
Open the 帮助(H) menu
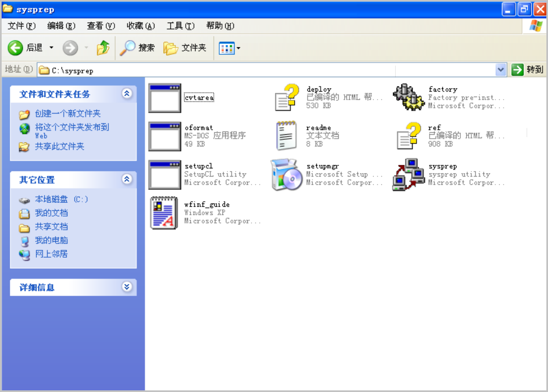tap(220, 26)
